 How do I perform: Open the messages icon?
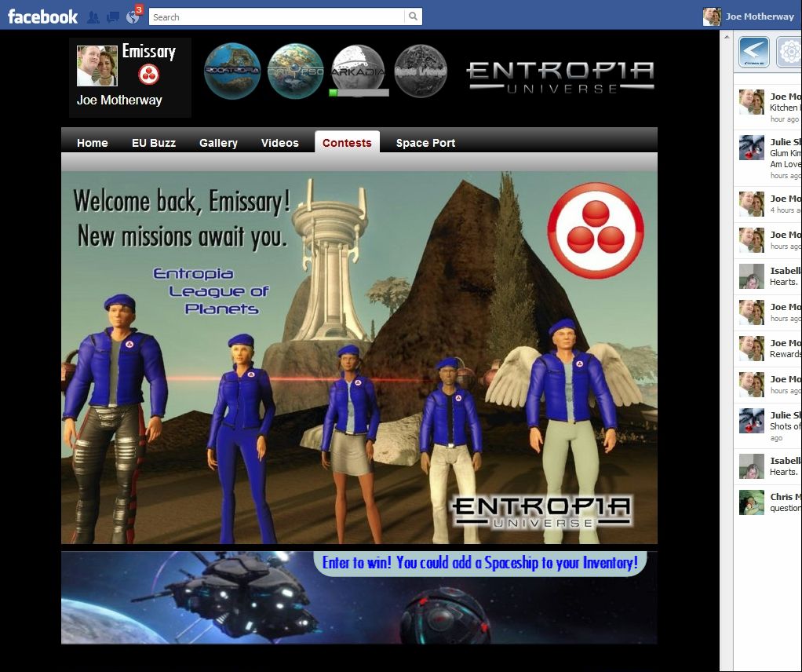tap(112, 17)
